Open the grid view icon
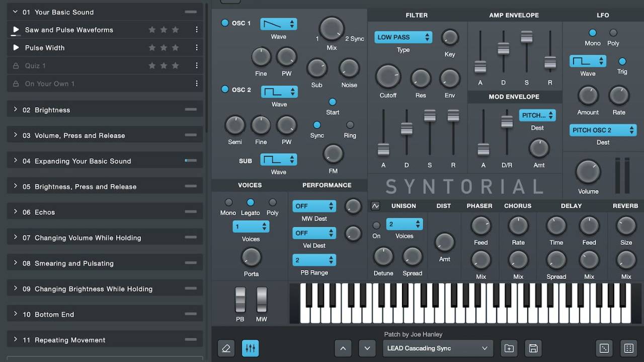This screenshot has height=362, width=644. [628, 348]
